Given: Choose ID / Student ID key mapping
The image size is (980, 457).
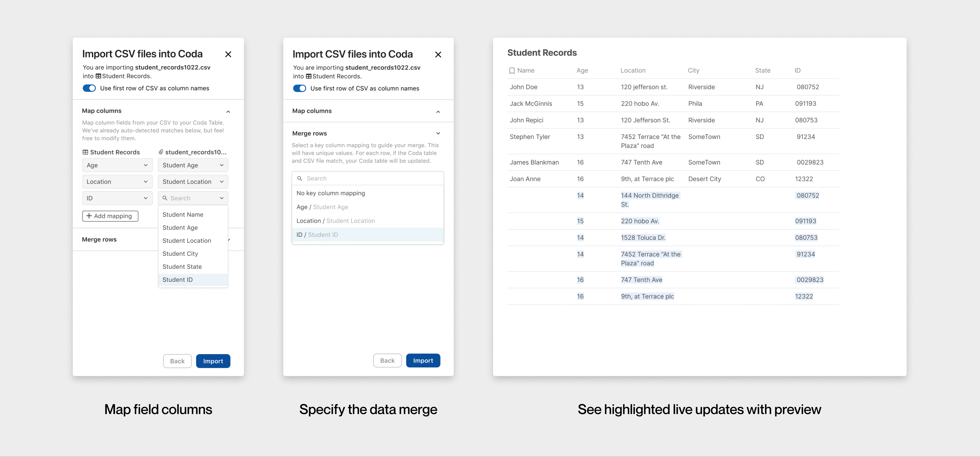Looking at the screenshot, I should pyautogui.click(x=317, y=235).
